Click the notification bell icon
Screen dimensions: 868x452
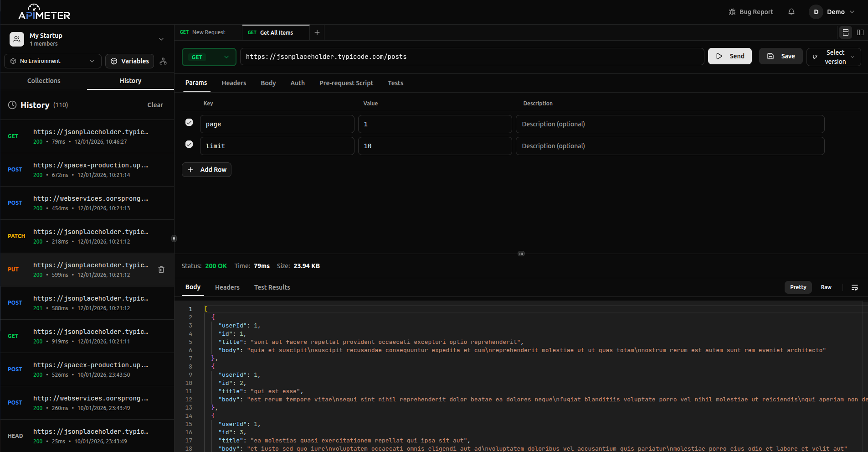pyautogui.click(x=791, y=12)
